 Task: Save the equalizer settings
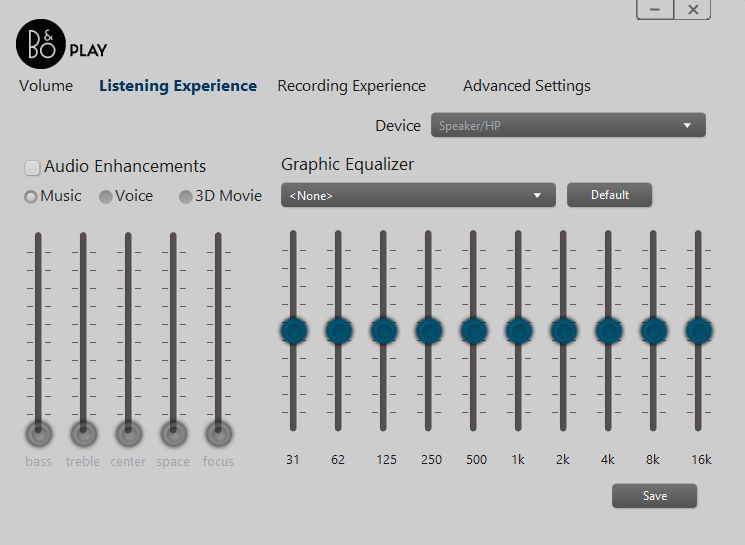(x=654, y=496)
